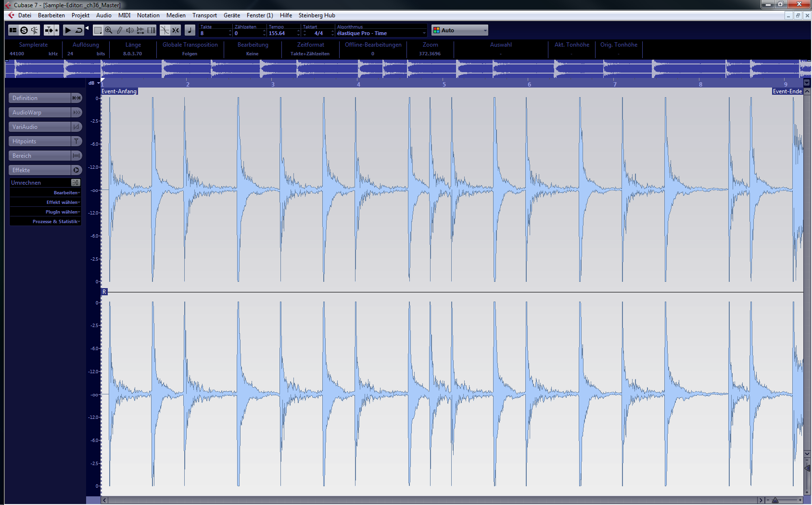Open the Auto color selector dropdown

coord(460,30)
